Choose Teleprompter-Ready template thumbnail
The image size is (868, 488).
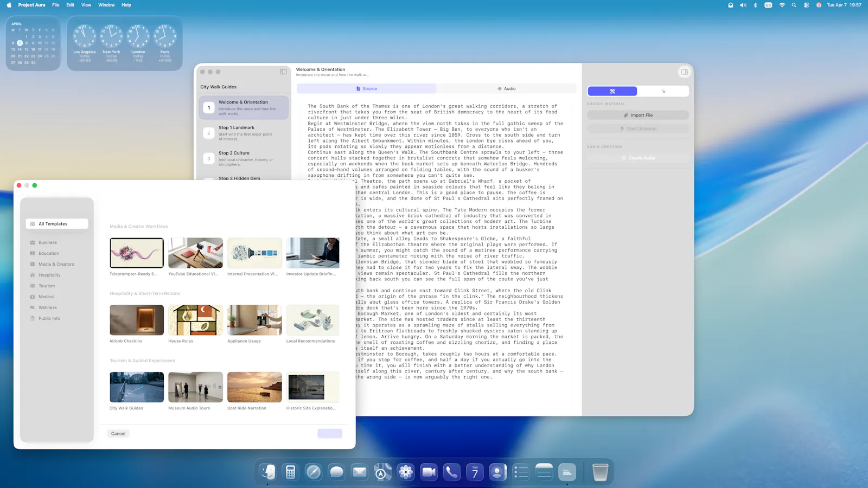click(137, 253)
